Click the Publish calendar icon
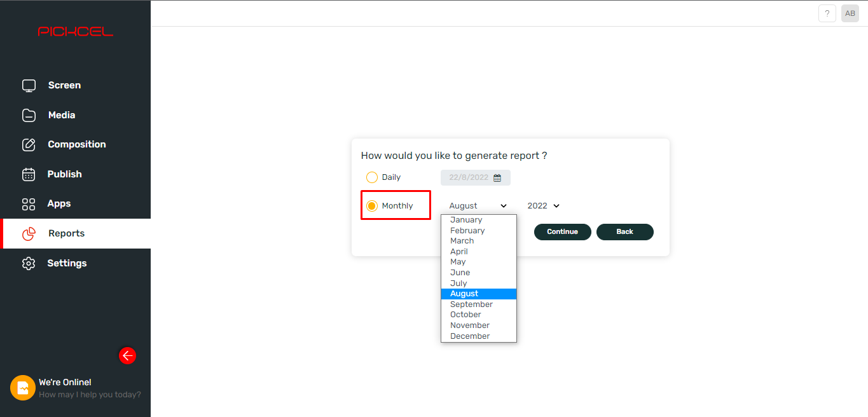868x417 pixels. click(29, 174)
